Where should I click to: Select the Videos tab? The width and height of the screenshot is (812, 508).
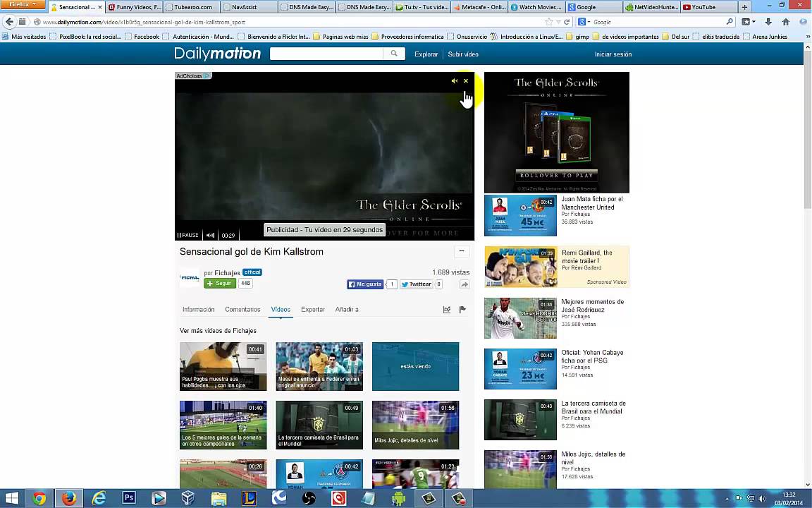tap(281, 310)
